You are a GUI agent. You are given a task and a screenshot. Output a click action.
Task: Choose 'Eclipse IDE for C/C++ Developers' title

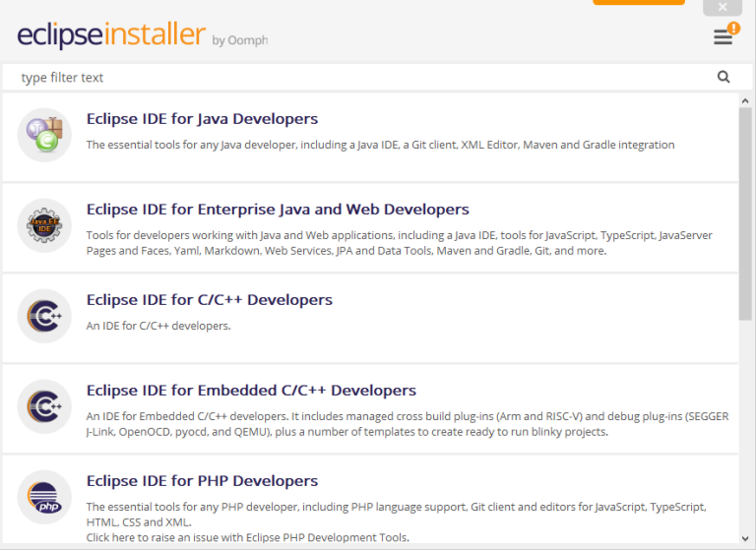tap(210, 300)
